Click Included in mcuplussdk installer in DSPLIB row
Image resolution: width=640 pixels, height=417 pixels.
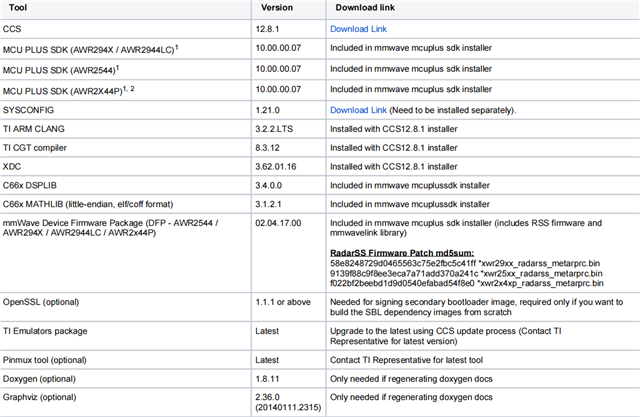[x=410, y=185]
